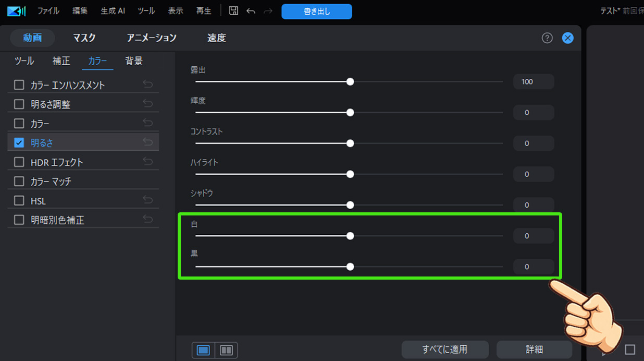
Task: Enable the HDR エフェクト checkbox
Action: pos(18,161)
